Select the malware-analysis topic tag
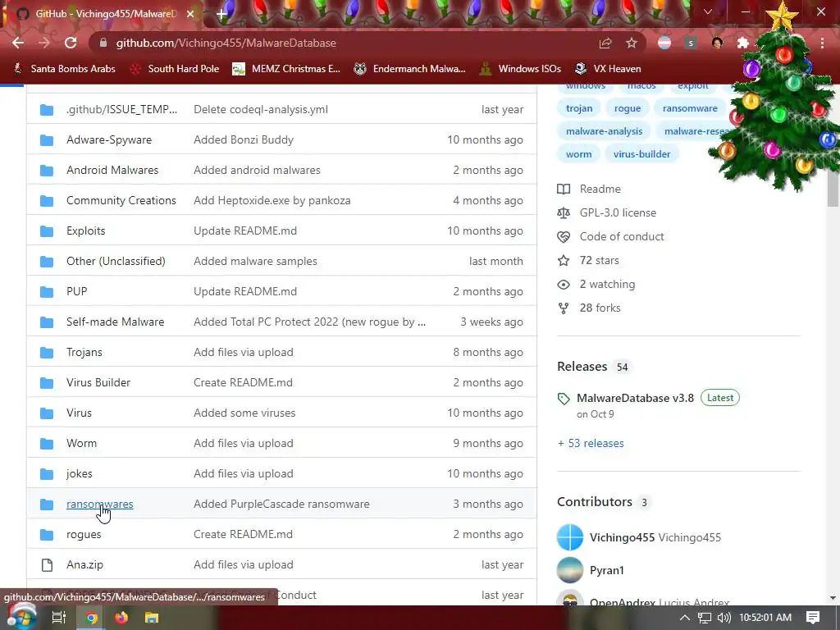The image size is (840, 630). click(605, 131)
